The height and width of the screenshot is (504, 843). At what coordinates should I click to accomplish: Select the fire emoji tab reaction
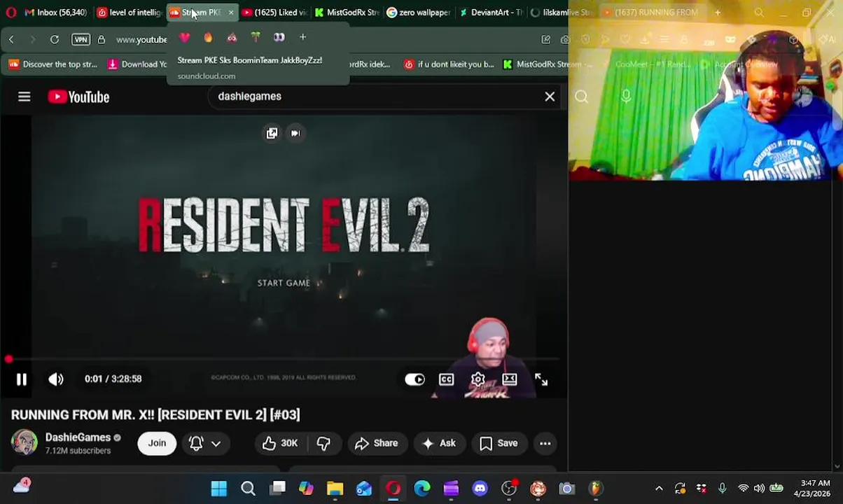[x=208, y=37]
